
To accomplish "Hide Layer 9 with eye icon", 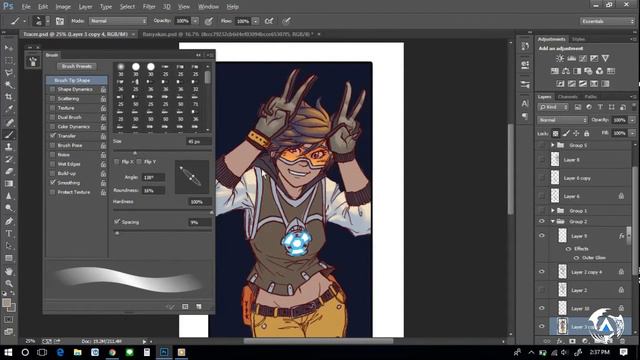I will pyautogui.click(x=542, y=236).
